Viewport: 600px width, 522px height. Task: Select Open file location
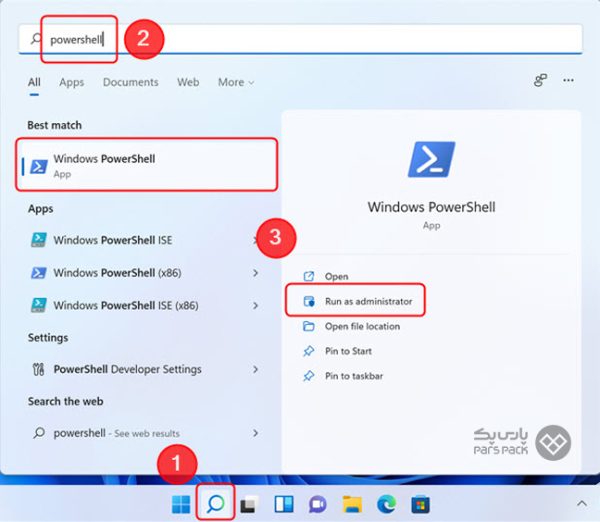(x=361, y=326)
